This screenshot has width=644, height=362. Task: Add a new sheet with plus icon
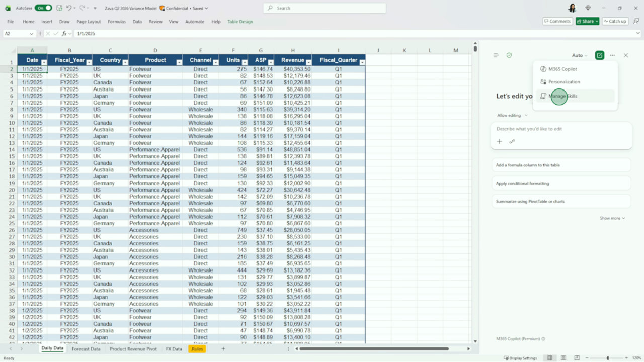(x=223, y=348)
